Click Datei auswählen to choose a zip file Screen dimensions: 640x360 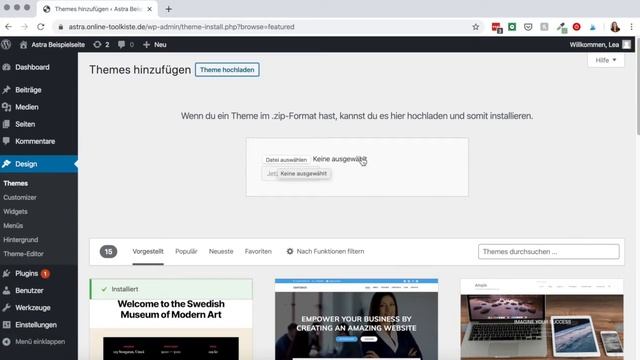286,160
